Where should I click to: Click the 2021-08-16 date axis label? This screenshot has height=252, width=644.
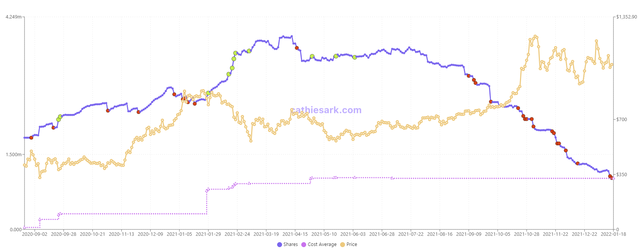pyautogui.click(x=440, y=234)
